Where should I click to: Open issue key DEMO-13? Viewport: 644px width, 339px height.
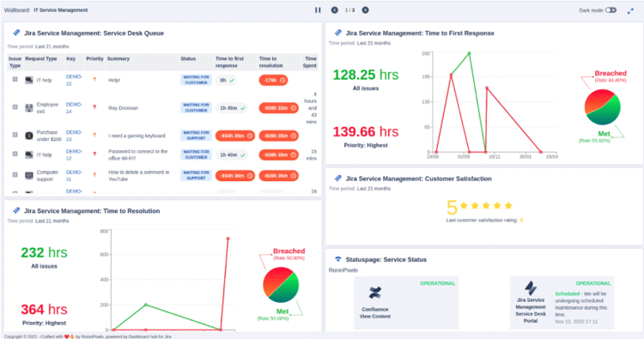point(74,136)
